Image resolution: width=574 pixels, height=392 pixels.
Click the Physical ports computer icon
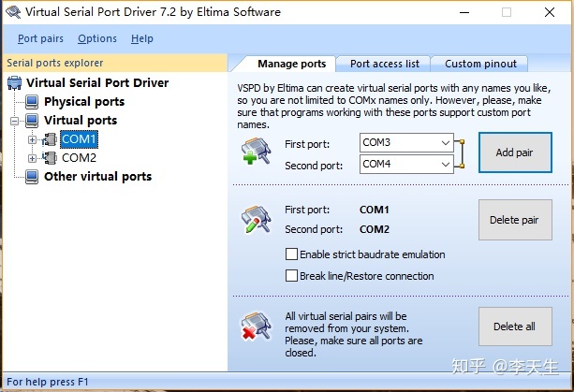32,102
